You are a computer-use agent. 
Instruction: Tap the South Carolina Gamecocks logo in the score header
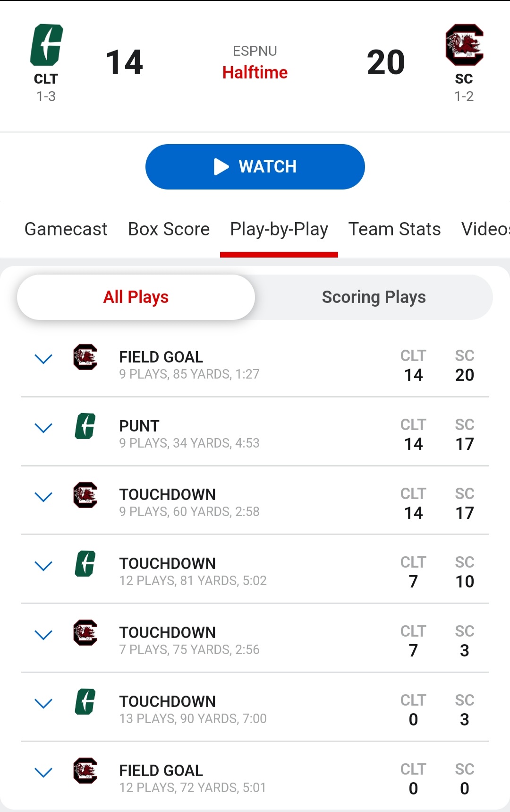tap(464, 45)
